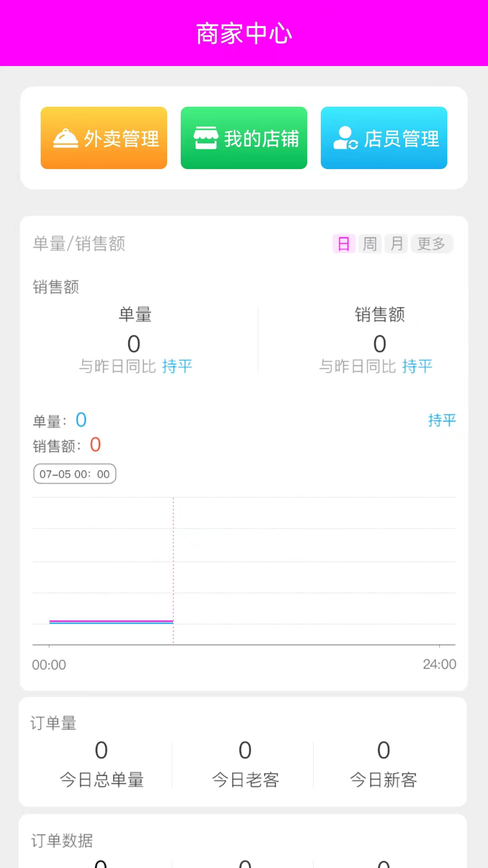The height and width of the screenshot is (868, 488).
Task: Tap the 销售额 sales amount figure
Action: pyautogui.click(x=380, y=344)
